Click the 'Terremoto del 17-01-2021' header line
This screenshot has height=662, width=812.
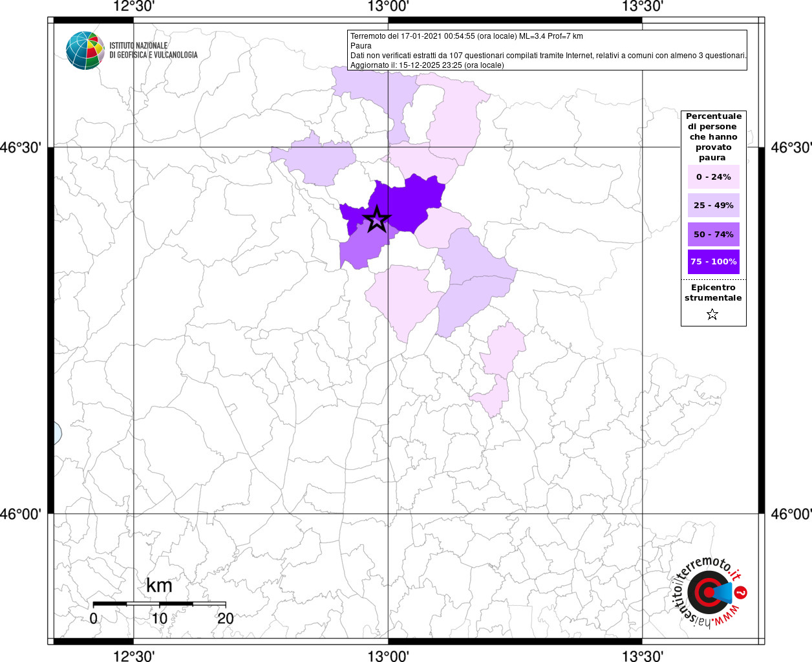click(x=467, y=36)
